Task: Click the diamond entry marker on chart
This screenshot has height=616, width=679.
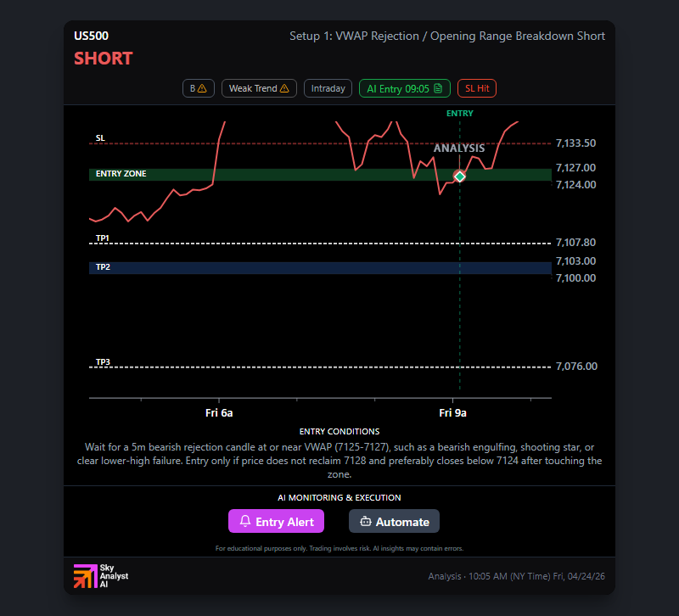Action: click(459, 176)
